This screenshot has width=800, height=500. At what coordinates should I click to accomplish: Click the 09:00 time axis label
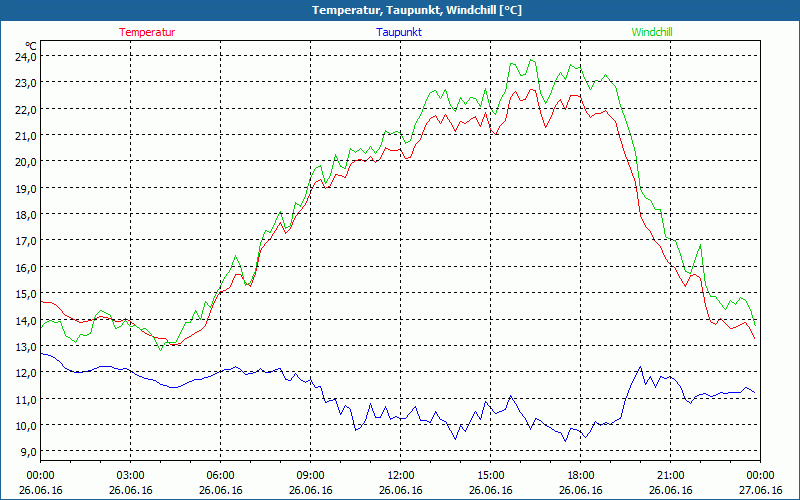(311, 476)
